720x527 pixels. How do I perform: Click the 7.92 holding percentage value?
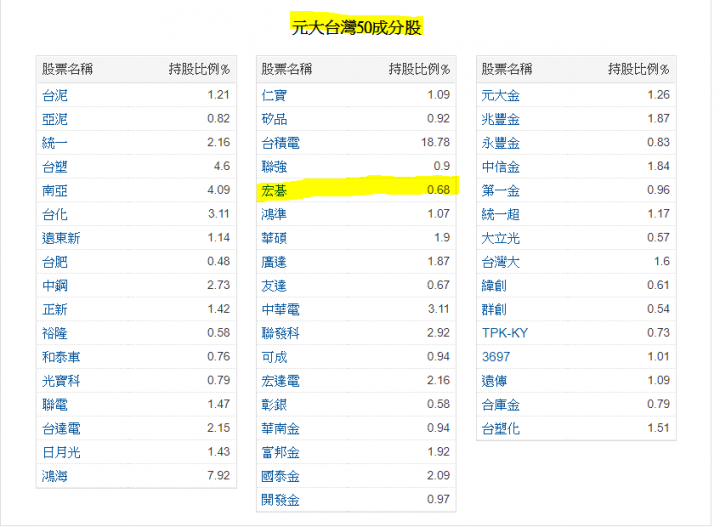point(219,476)
